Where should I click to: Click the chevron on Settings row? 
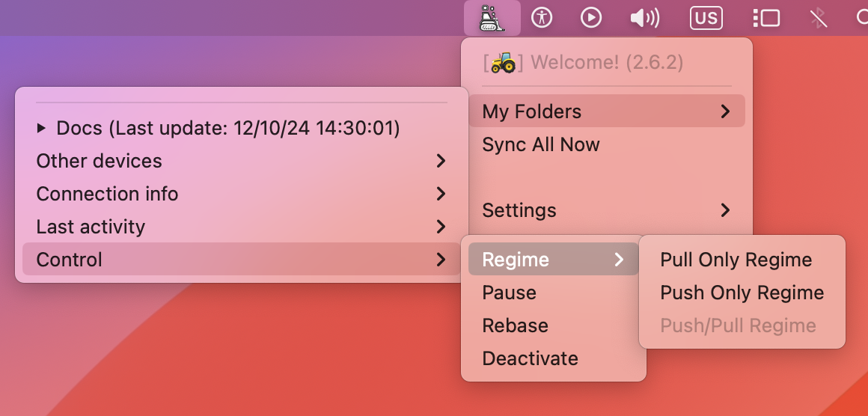726,210
